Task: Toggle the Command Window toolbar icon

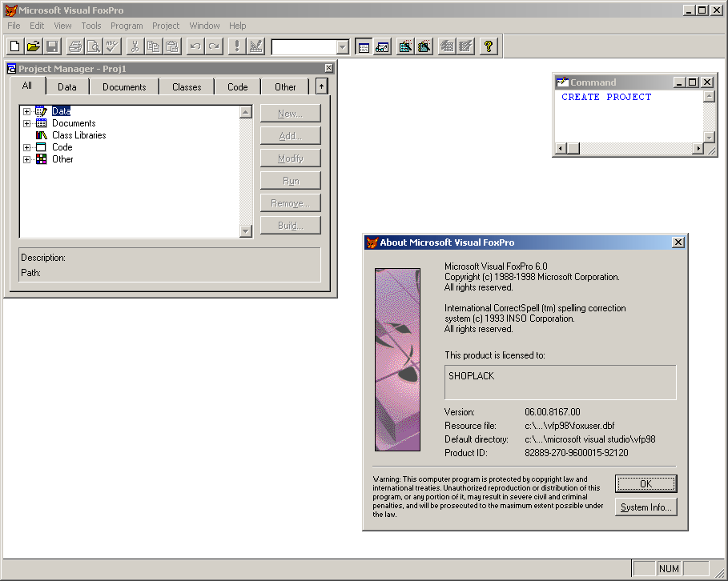Action: click(x=364, y=46)
